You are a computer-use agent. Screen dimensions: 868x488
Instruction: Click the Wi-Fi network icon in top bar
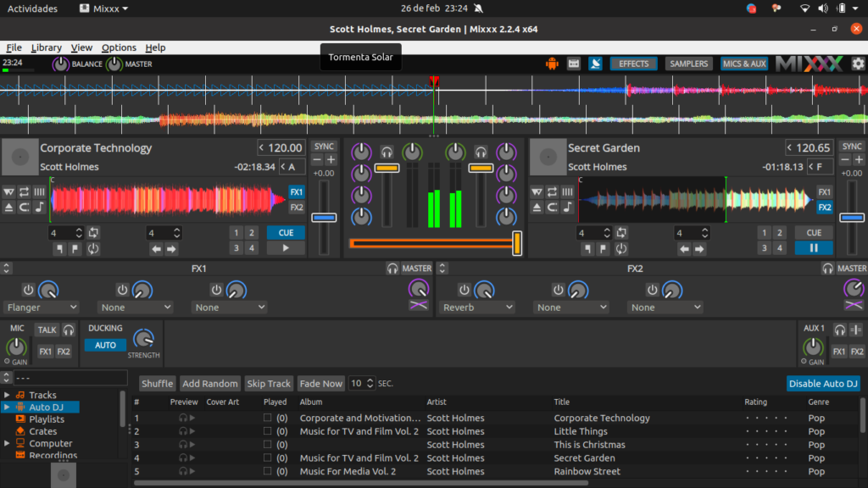[805, 8]
